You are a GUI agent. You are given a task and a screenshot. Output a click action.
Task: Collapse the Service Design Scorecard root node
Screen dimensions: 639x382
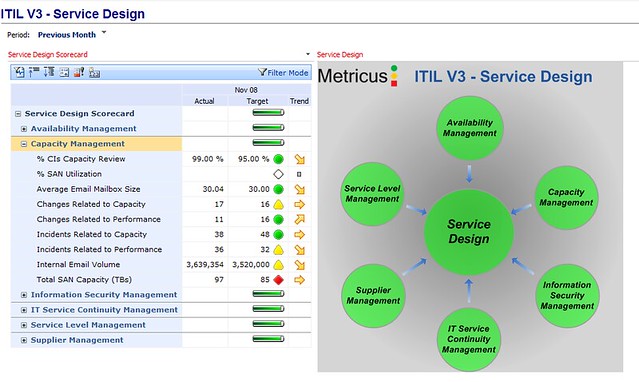pos(18,114)
